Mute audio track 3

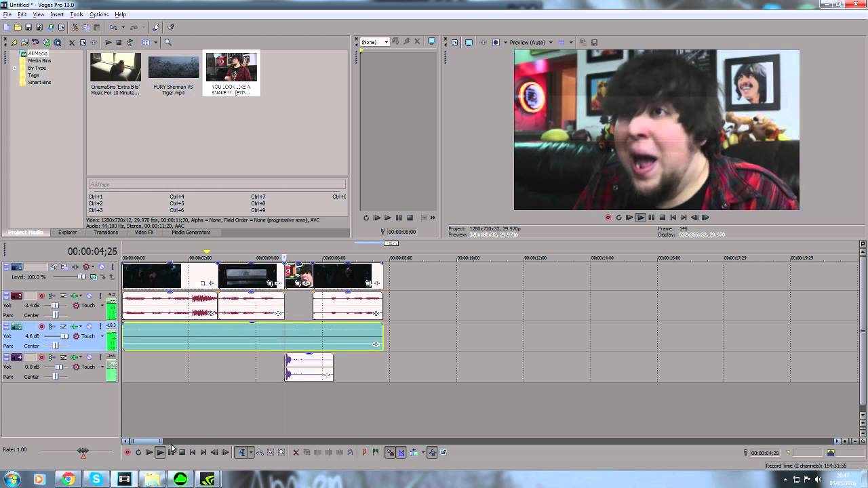89,327
